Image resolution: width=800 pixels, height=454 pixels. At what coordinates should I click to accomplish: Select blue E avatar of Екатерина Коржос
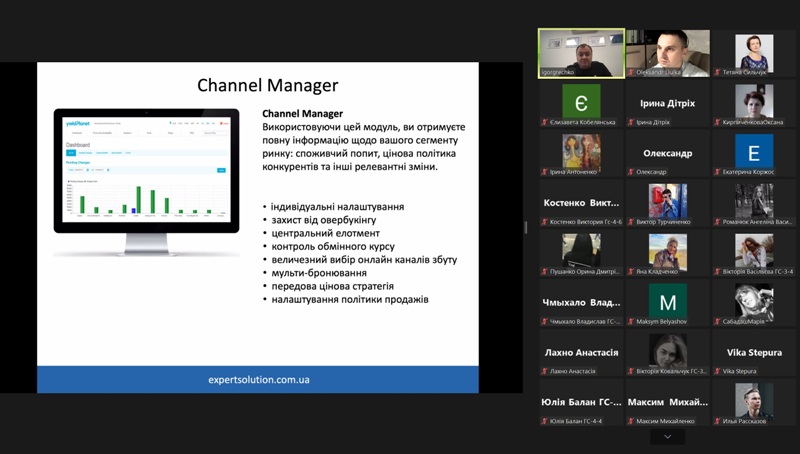pyautogui.click(x=754, y=153)
